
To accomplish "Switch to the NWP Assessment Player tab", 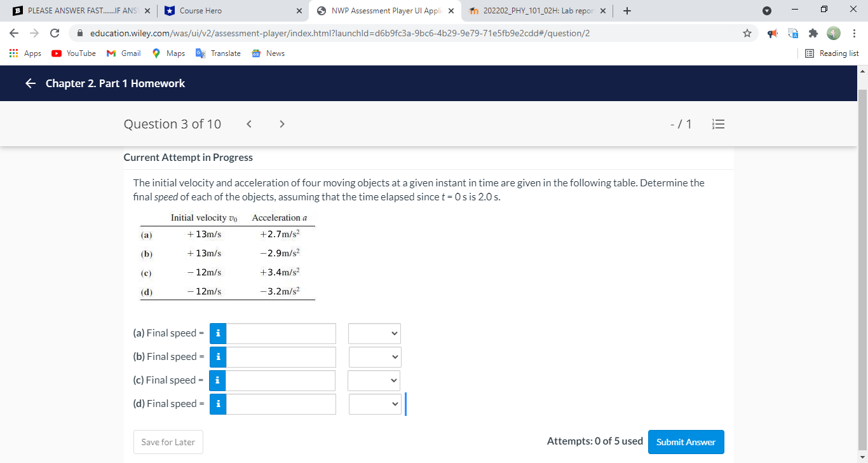I will 384,11.
